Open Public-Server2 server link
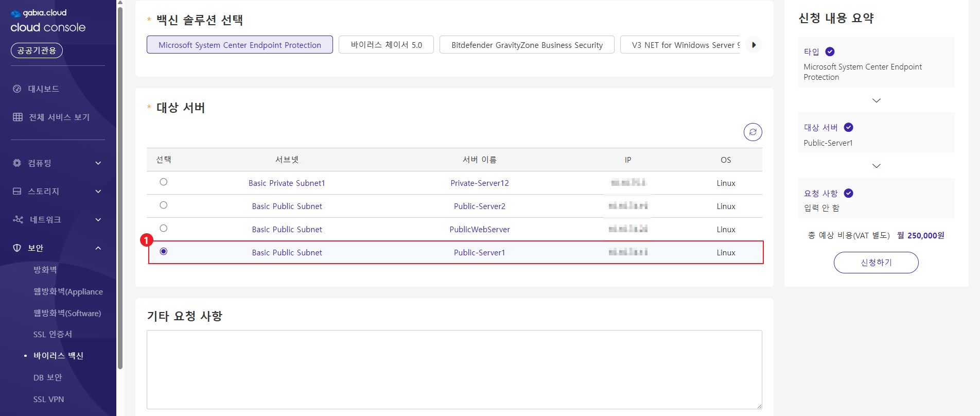This screenshot has height=416, width=980. tap(480, 206)
